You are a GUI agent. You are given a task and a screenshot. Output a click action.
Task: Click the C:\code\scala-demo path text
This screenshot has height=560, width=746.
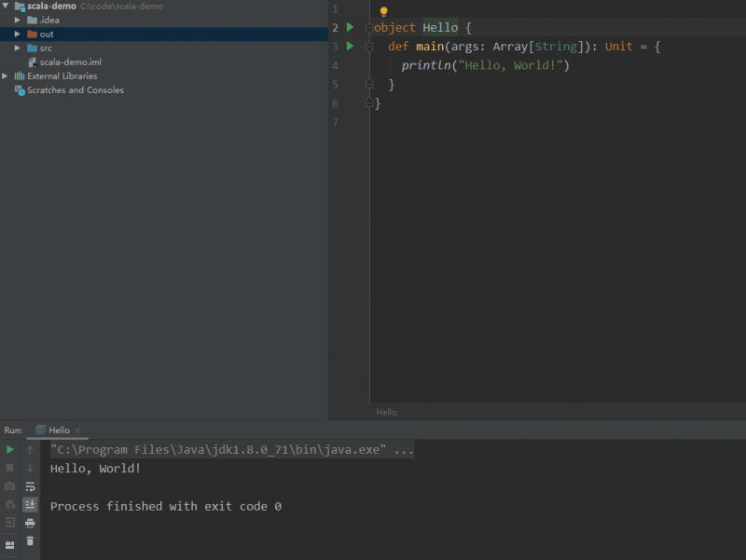tap(122, 7)
